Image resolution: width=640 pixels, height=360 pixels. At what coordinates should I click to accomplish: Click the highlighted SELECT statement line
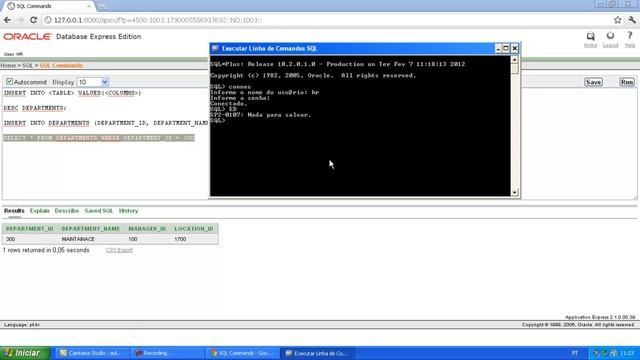pos(99,138)
